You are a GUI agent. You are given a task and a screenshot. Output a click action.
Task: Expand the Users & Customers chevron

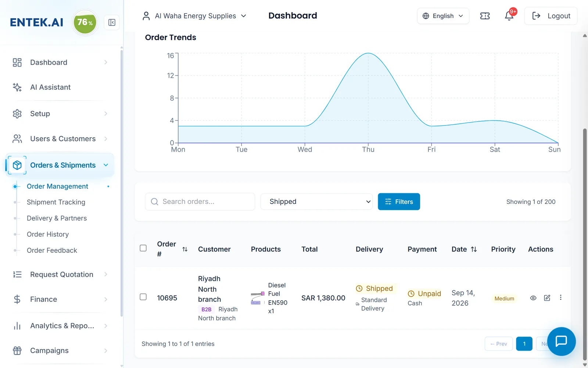click(106, 139)
